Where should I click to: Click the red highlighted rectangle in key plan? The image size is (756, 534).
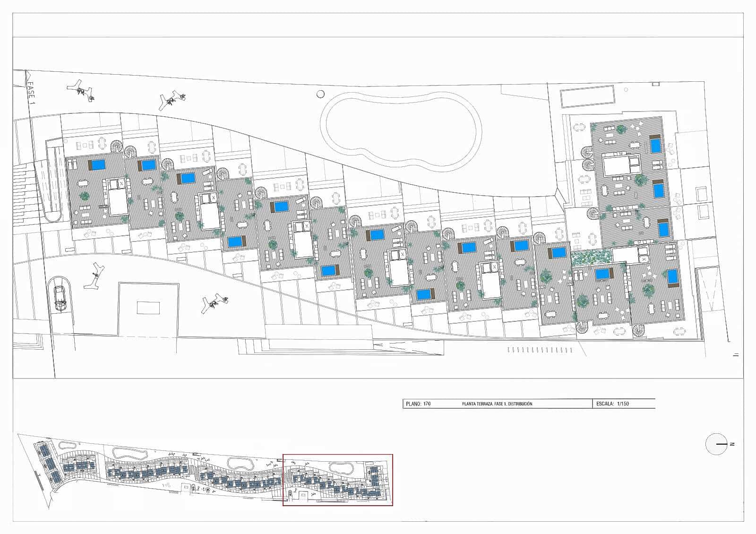click(x=338, y=480)
